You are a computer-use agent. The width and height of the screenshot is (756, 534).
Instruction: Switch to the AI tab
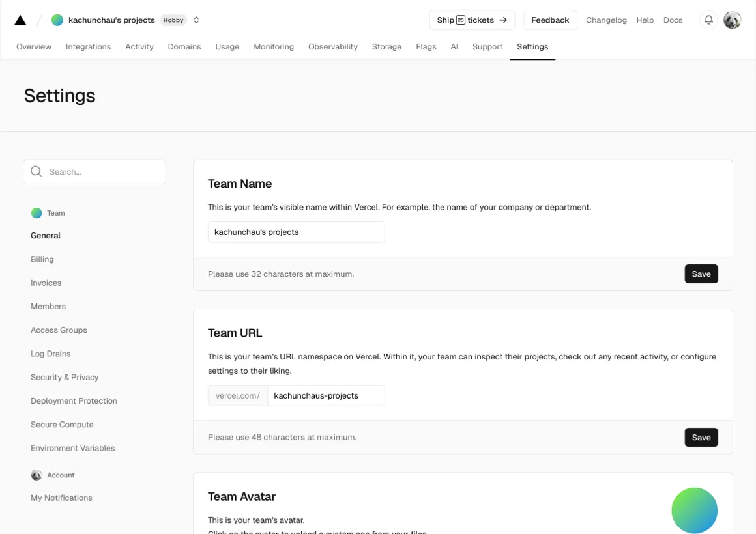click(x=454, y=47)
